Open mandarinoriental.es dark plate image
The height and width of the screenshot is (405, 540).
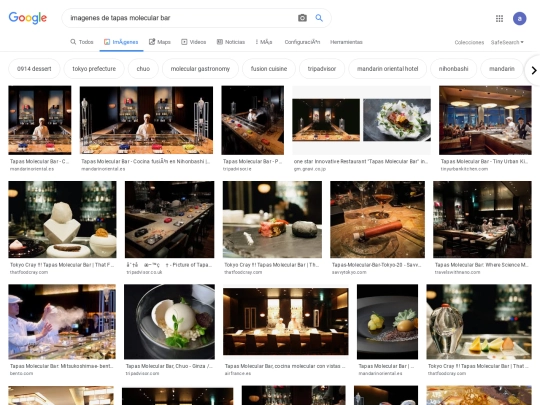[x=387, y=322]
